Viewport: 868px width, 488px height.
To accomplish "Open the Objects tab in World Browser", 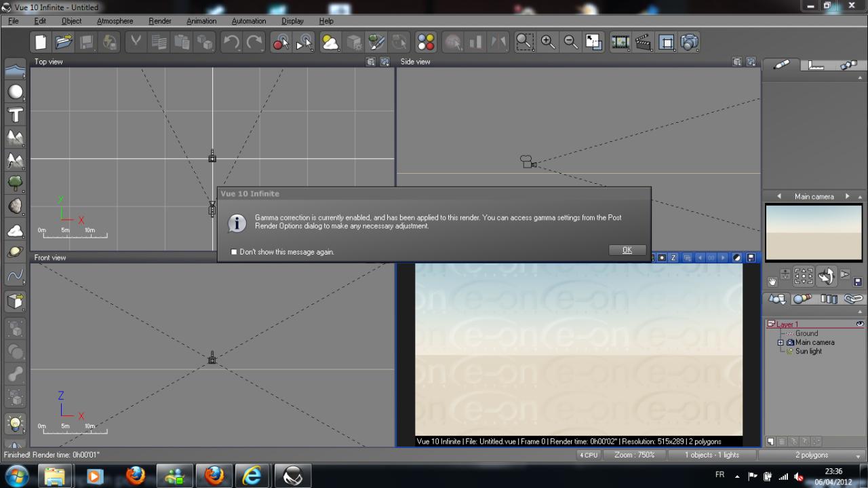I will coord(777,299).
